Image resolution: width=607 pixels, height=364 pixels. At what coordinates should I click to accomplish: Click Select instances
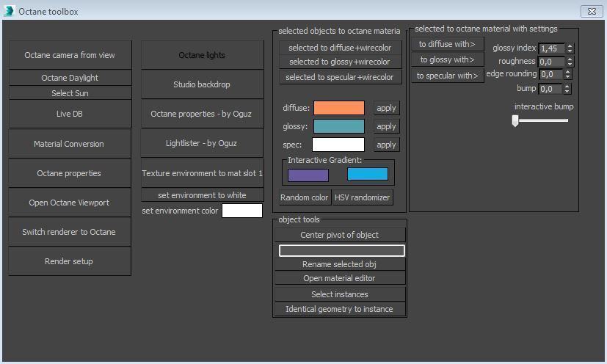pos(340,294)
